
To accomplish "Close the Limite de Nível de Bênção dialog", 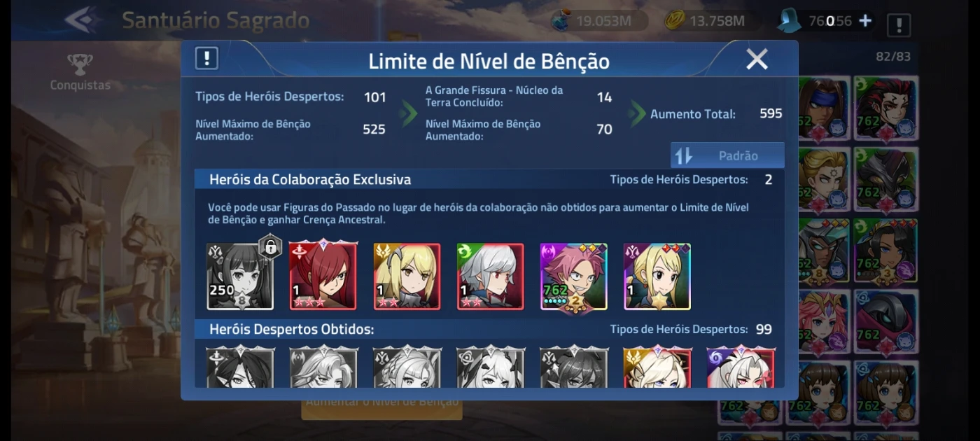I will [757, 59].
